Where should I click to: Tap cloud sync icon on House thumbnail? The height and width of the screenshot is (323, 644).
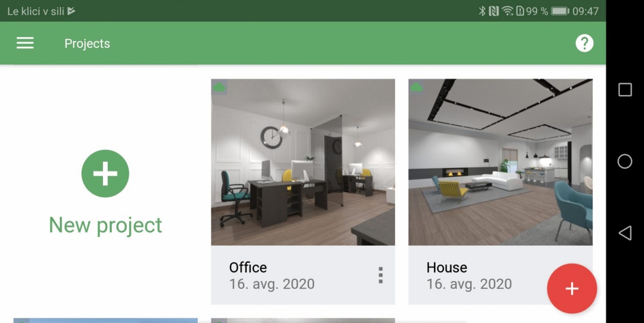click(416, 87)
